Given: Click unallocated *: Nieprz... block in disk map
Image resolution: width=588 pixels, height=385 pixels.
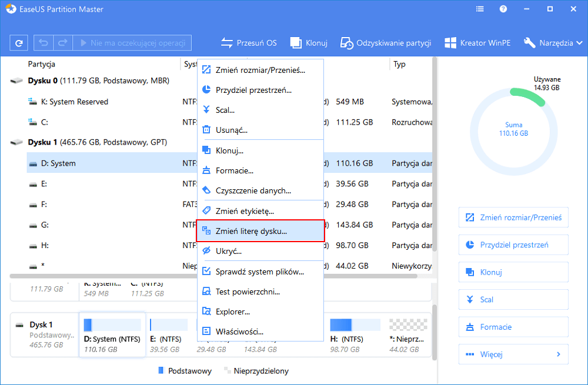Looking at the screenshot, I should pyautogui.click(x=408, y=335).
